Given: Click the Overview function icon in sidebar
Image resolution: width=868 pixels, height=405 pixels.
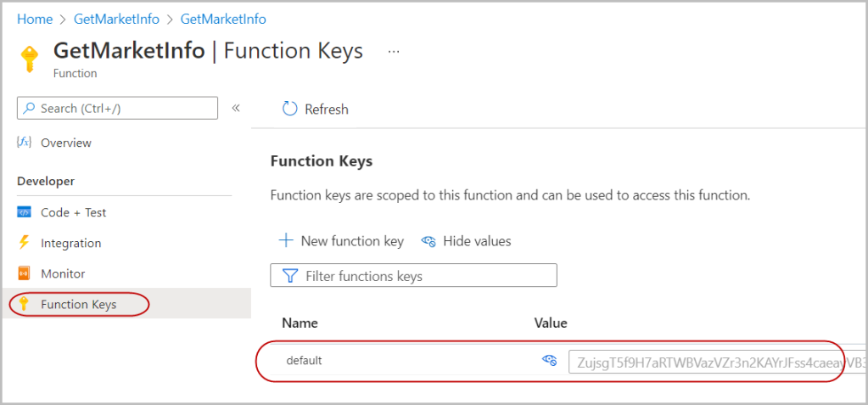Looking at the screenshot, I should 24,143.
